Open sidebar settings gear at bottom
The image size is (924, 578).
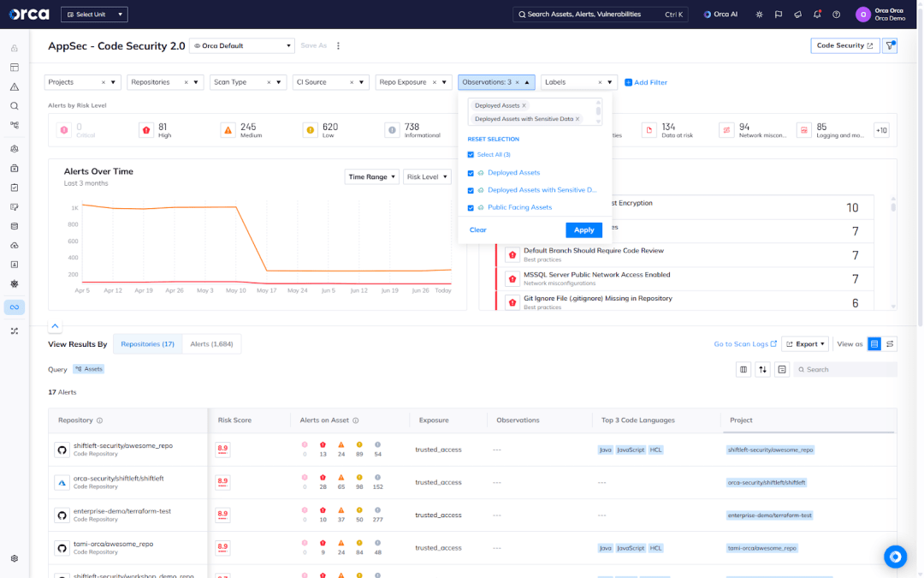tap(15, 558)
